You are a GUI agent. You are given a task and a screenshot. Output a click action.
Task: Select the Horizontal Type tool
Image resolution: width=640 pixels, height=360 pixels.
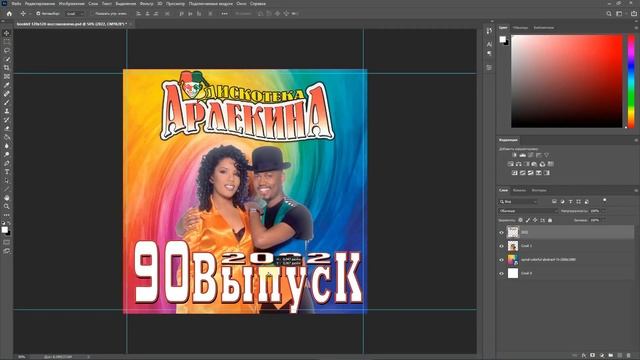tap(7, 172)
